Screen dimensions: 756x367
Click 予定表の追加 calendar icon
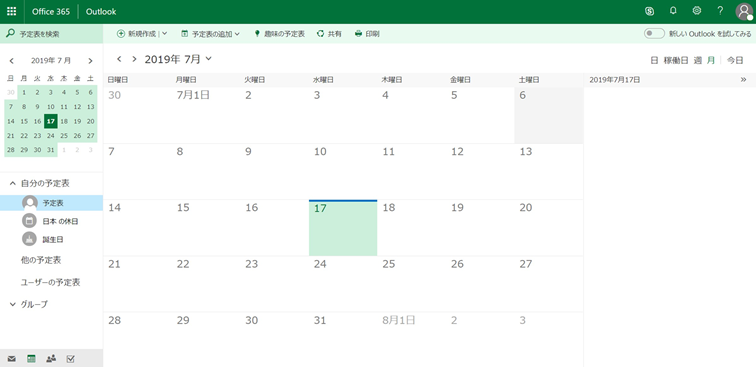click(184, 34)
